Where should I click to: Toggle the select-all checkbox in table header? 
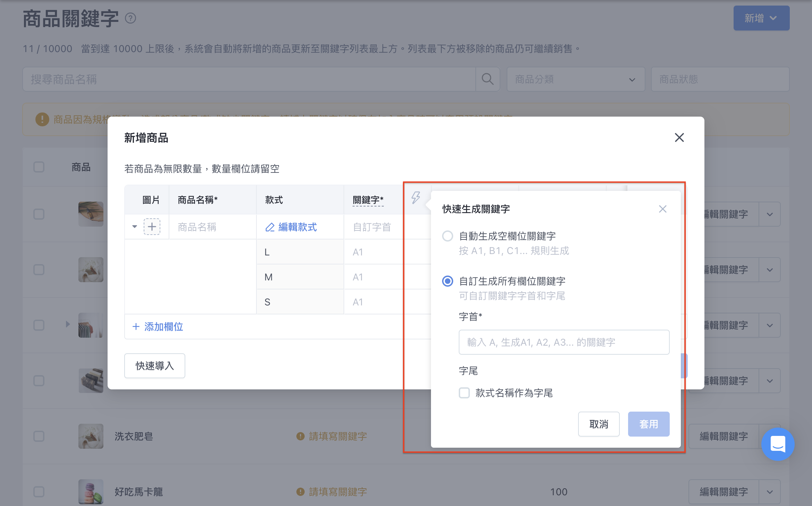coord(39,167)
